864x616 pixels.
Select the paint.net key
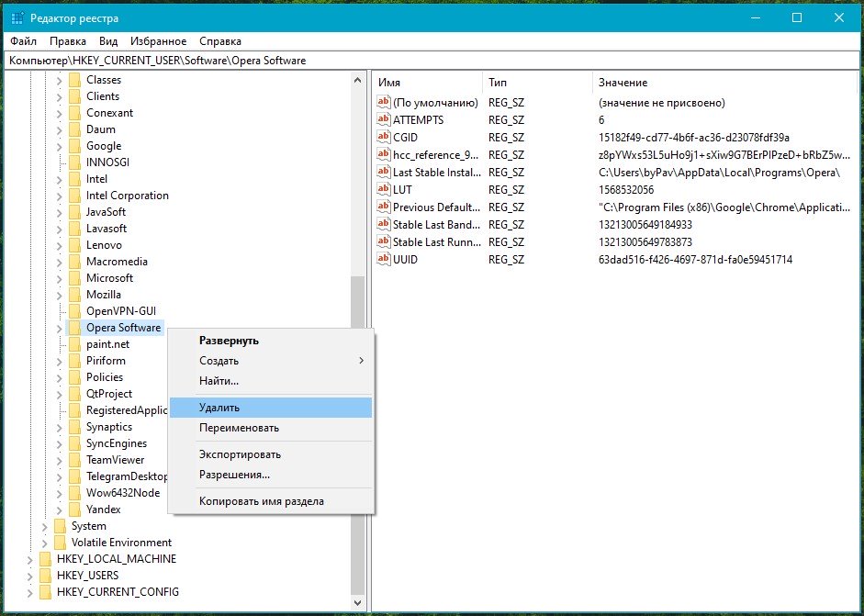click(x=108, y=344)
